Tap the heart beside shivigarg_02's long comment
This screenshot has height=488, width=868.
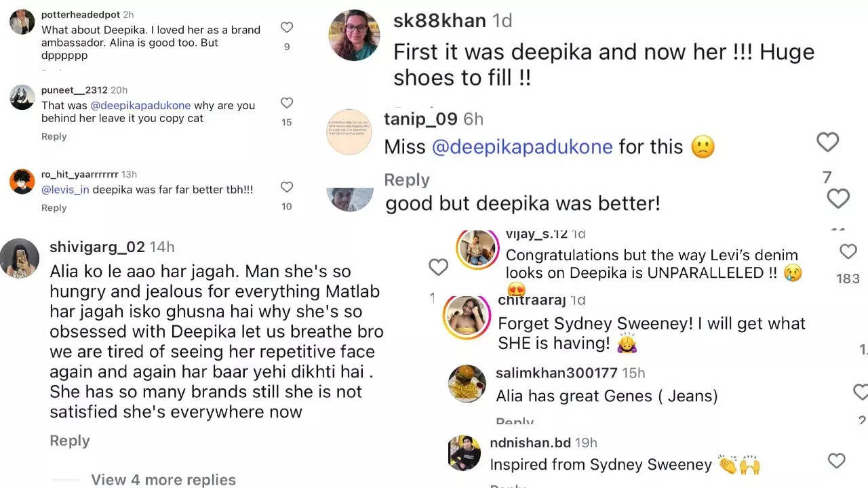pyautogui.click(x=438, y=267)
